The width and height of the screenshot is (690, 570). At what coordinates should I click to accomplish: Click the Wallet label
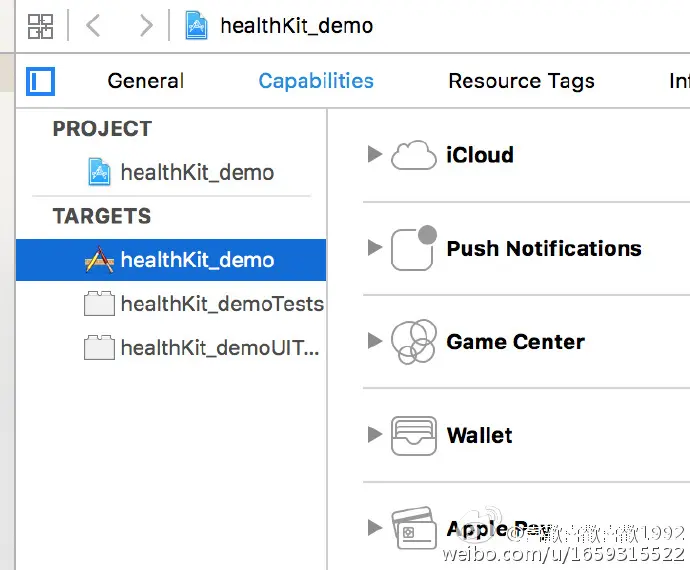tap(479, 435)
